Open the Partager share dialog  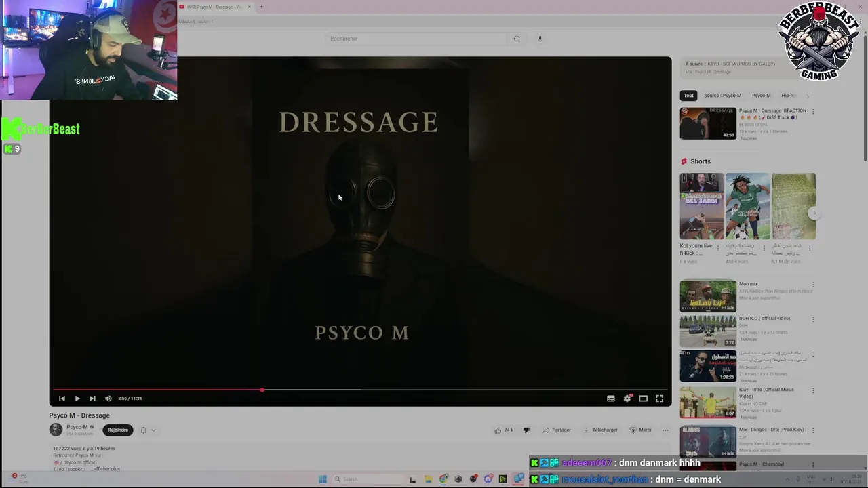pos(557,430)
